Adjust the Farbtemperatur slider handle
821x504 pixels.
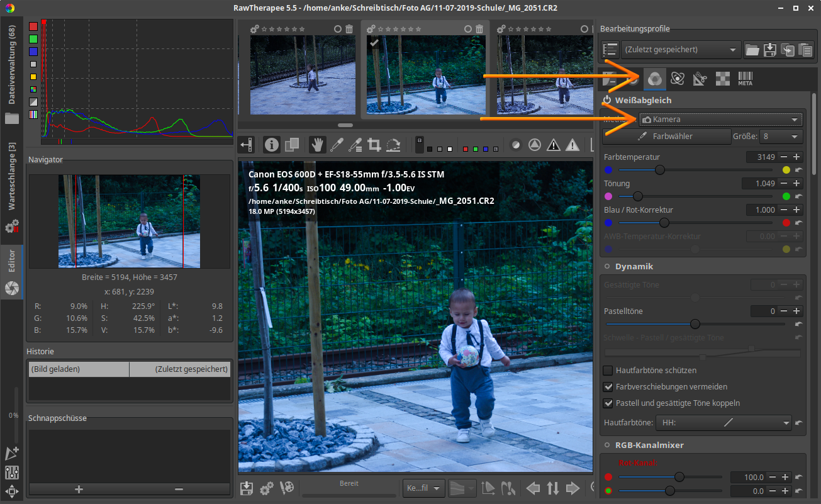point(659,170)
